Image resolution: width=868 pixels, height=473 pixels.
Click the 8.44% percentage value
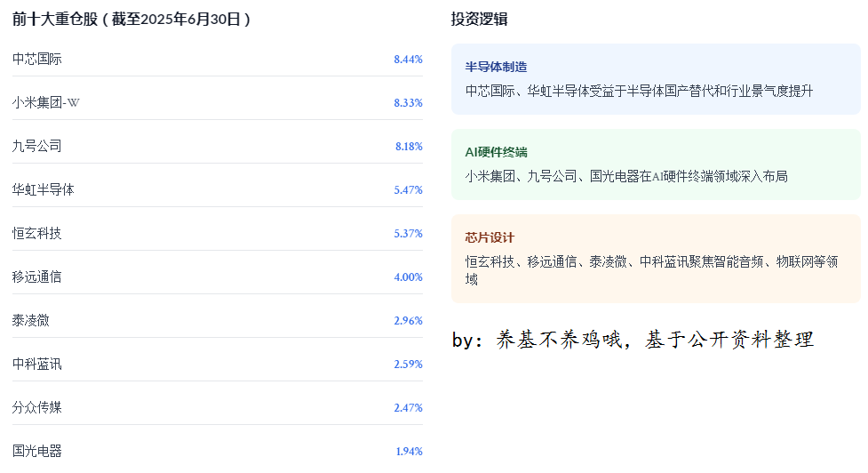(408, 60)
